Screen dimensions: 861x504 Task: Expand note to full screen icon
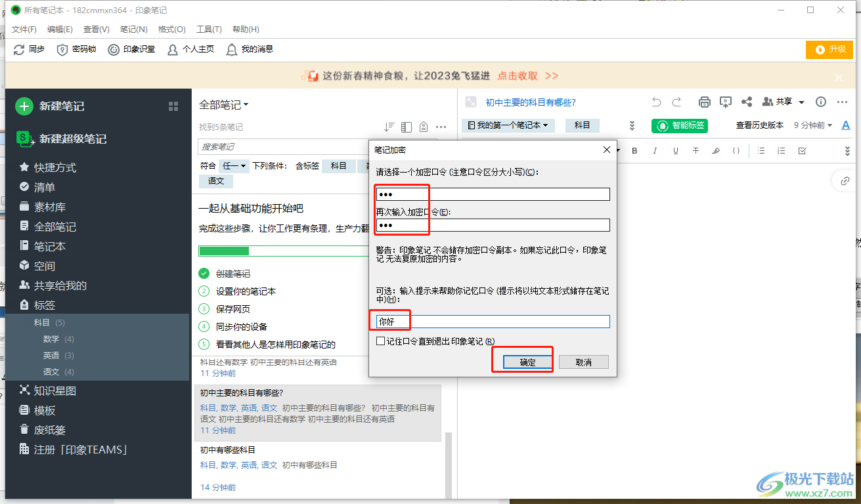point(470,102)
